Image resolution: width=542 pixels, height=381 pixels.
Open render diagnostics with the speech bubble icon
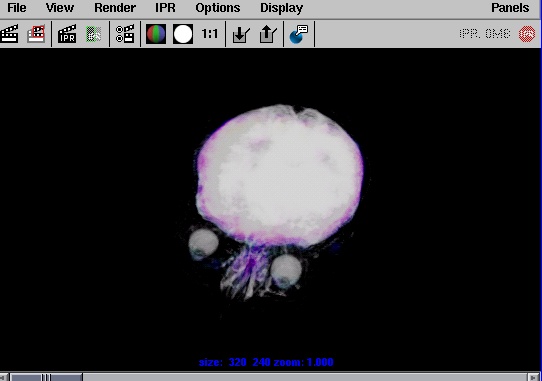(x=299, y=34)
